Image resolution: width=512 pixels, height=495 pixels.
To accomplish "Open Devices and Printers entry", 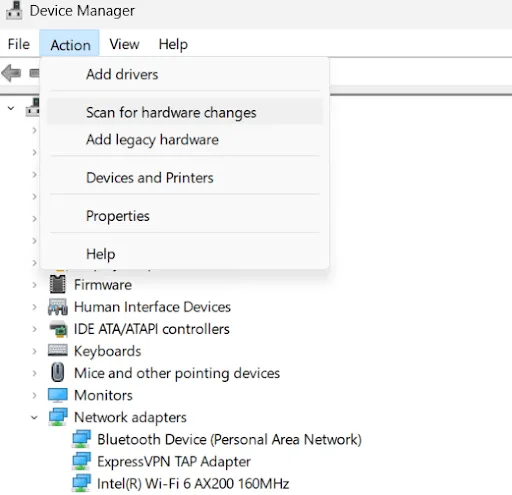I will click(185, 178).
